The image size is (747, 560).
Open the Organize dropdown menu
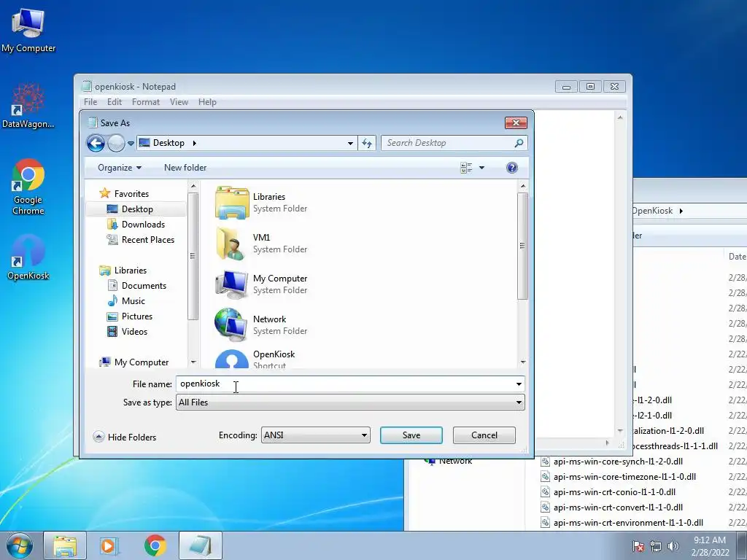(x=120, y=168)
